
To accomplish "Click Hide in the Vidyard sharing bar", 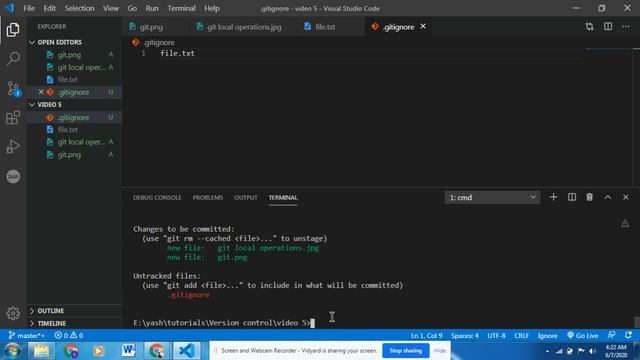I will pyautogui.click(x=440, y=351).
